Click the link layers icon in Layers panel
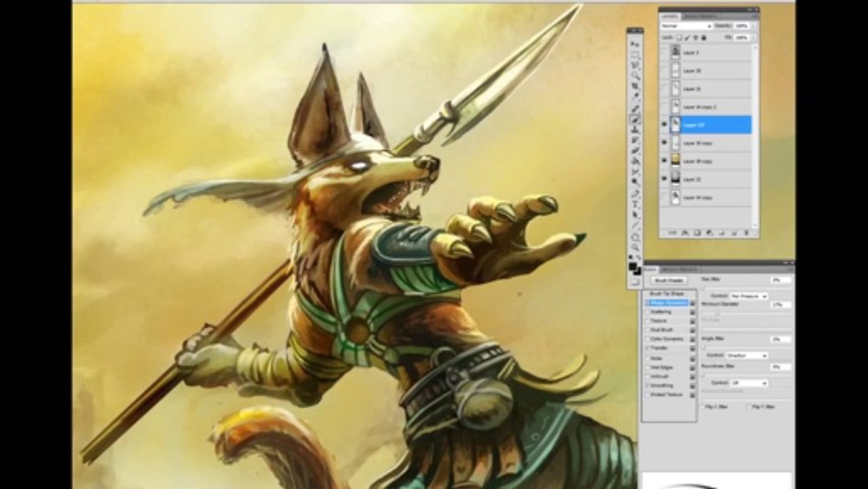The height and width of the screenshot is (489, 868). [673, 232]
